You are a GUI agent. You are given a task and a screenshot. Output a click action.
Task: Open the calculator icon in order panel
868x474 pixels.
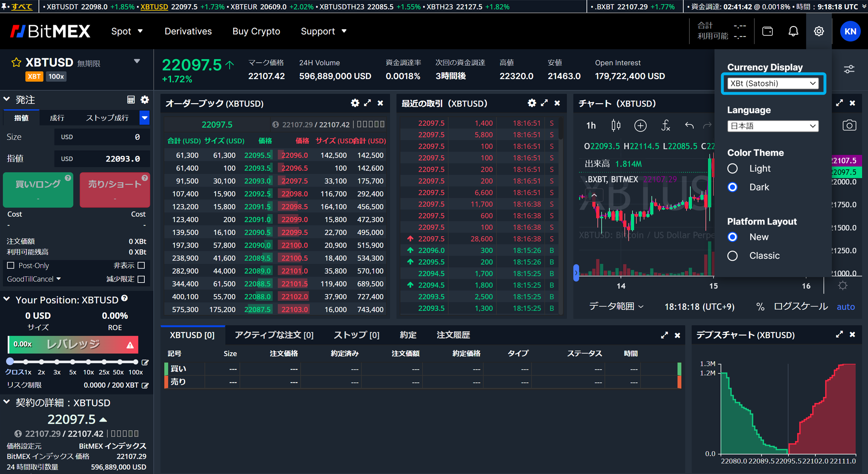click(x=131, y=100)
